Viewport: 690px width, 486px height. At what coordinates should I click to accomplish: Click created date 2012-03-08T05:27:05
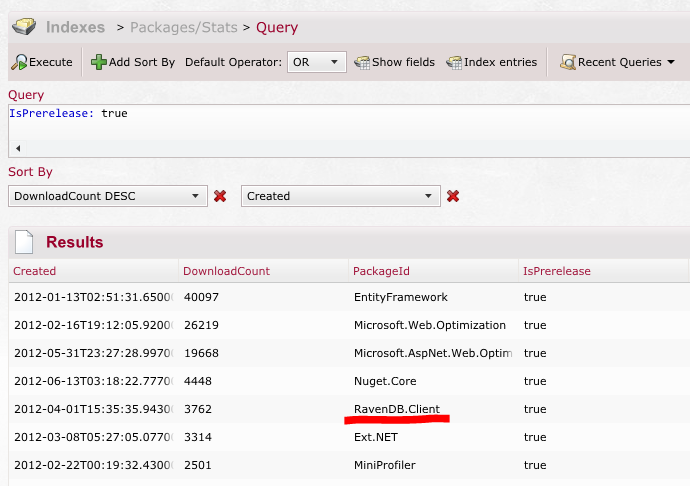94,437
